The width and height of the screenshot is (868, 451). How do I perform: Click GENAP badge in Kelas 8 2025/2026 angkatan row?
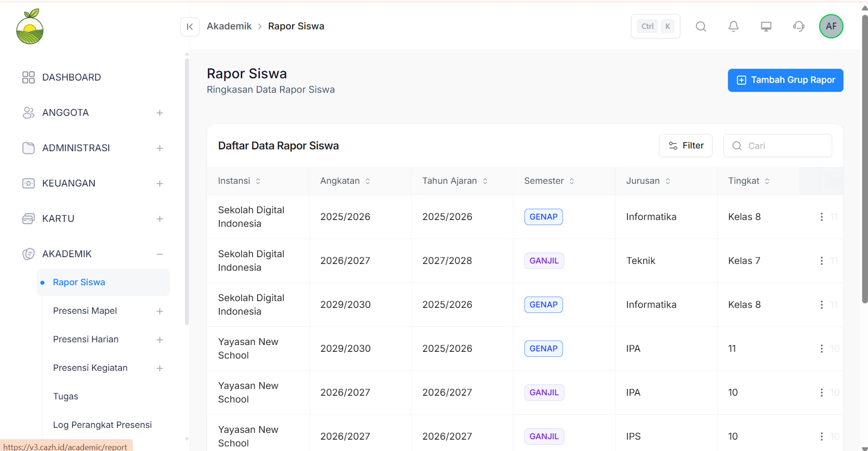click(x=543, y=217)
